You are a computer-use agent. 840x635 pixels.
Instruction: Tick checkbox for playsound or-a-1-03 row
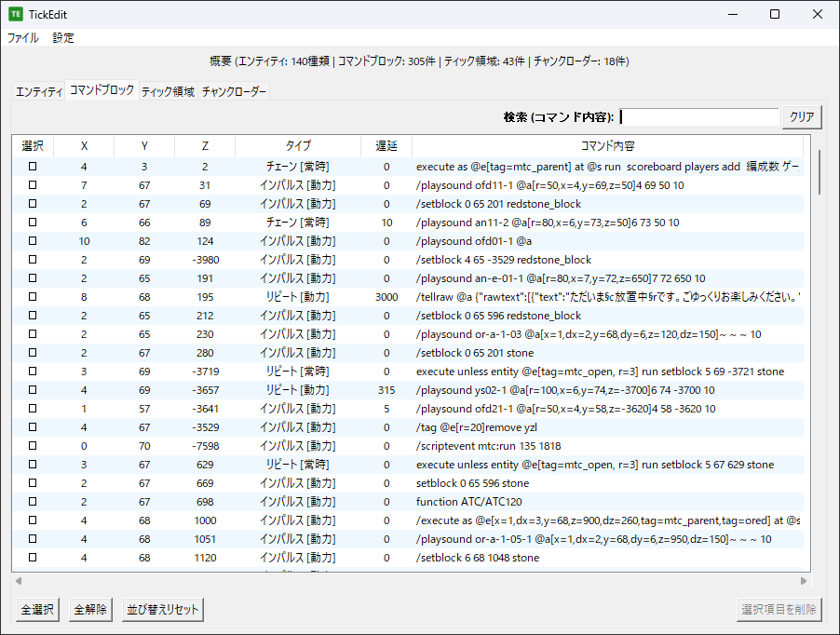33,334
